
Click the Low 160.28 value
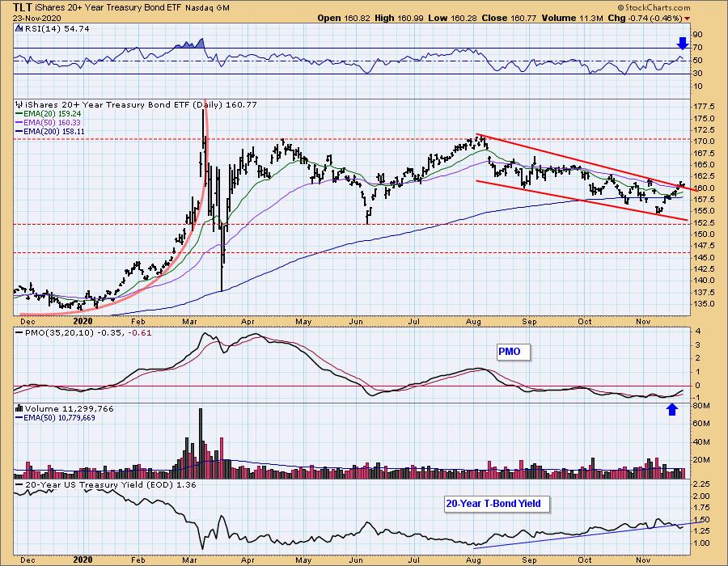click(452, 18)
